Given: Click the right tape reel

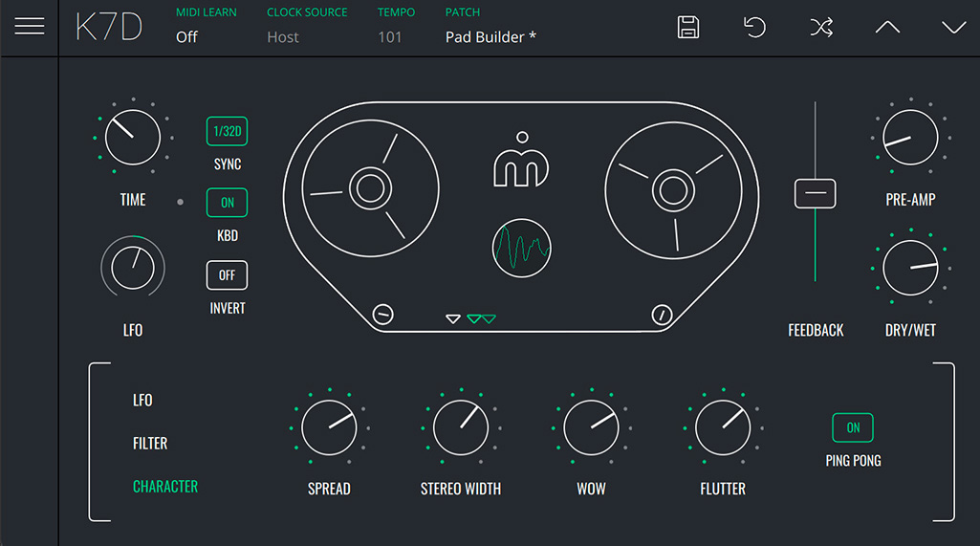Looking at the screenshot, I should (674, 190).
